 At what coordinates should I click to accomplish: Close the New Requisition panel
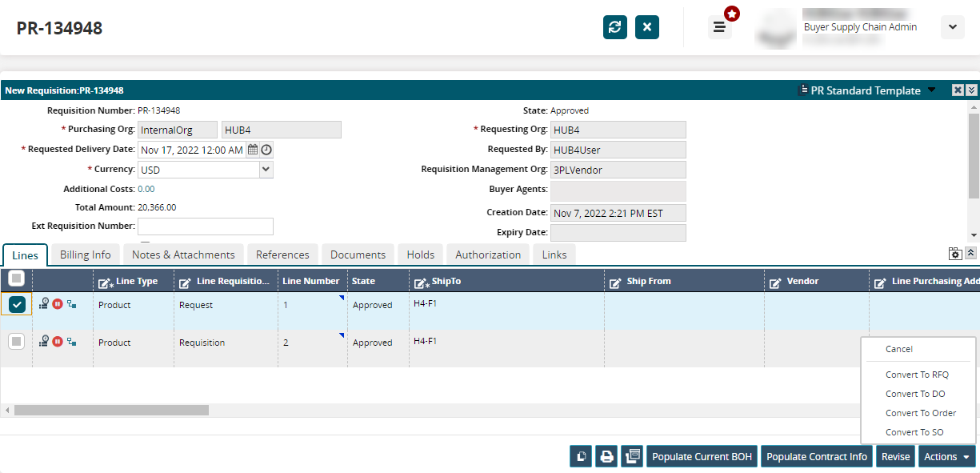[x=958, y=90]
